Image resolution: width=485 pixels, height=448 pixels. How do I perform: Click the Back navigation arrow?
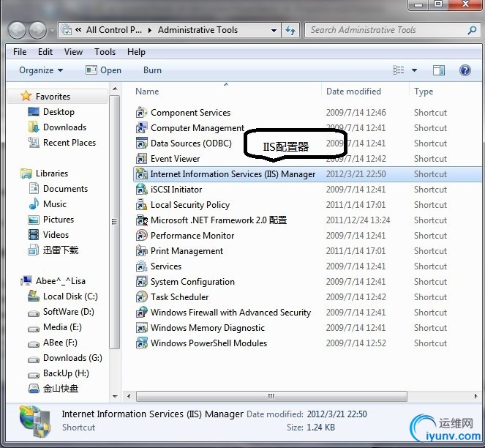pos(17,30)
